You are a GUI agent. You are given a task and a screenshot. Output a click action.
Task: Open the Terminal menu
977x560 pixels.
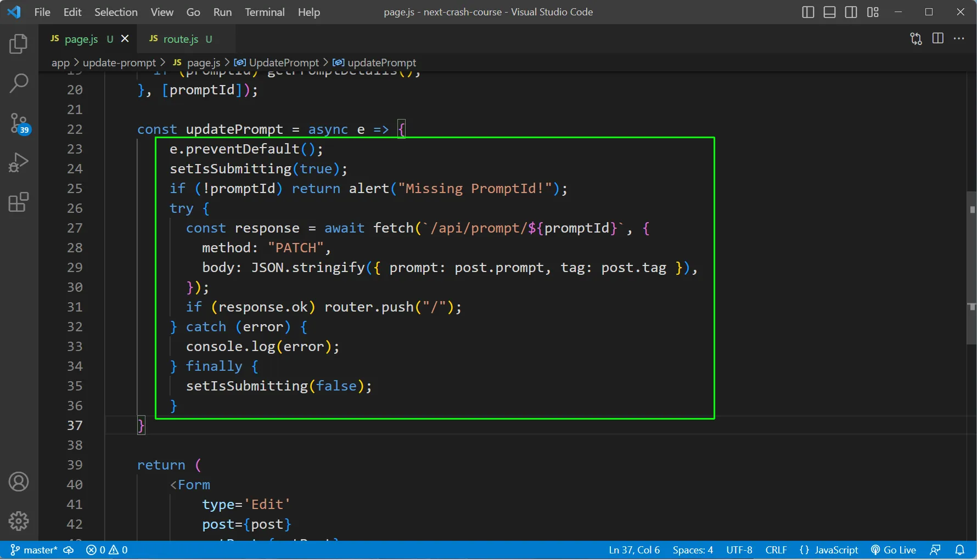pyautogui.click(x=265, y=12)
